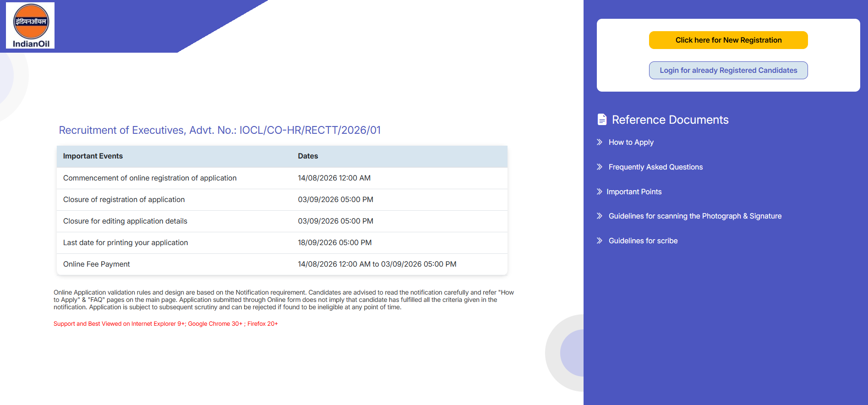Click the Reference Documents heading

pyautogui.click(x=670, y=120)
